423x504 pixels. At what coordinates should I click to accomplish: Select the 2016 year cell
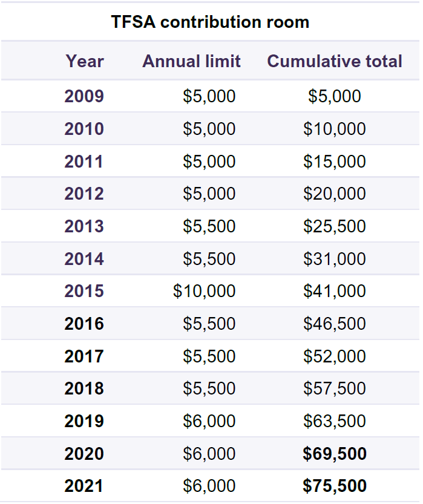(84, 323)
